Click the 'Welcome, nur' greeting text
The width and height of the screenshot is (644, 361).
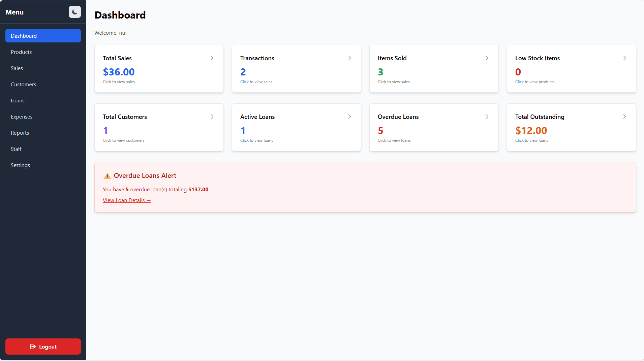[111, 33]
